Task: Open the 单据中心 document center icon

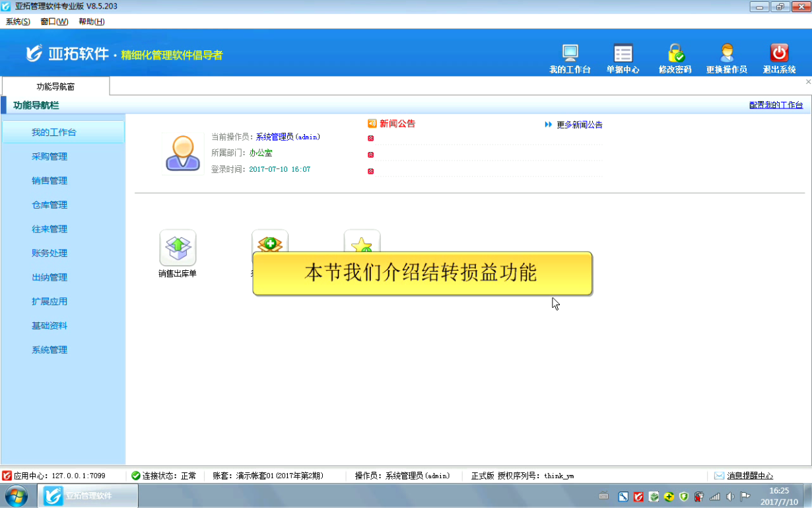Action: [x=623, y=54]
